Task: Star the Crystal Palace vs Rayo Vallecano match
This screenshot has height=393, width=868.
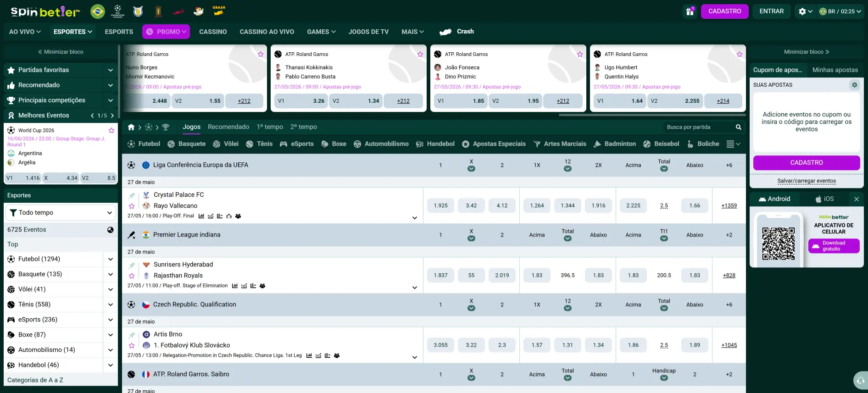Action: [x=132, y=206]
